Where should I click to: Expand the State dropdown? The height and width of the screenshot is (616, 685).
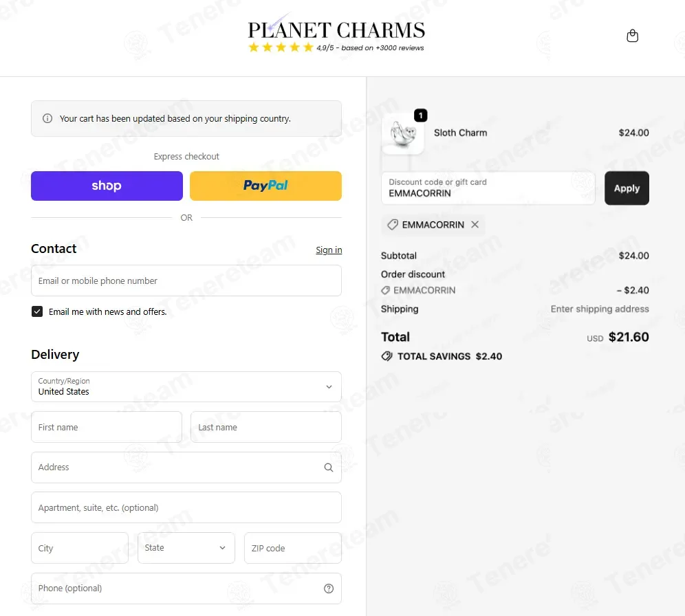coord(186,548)
